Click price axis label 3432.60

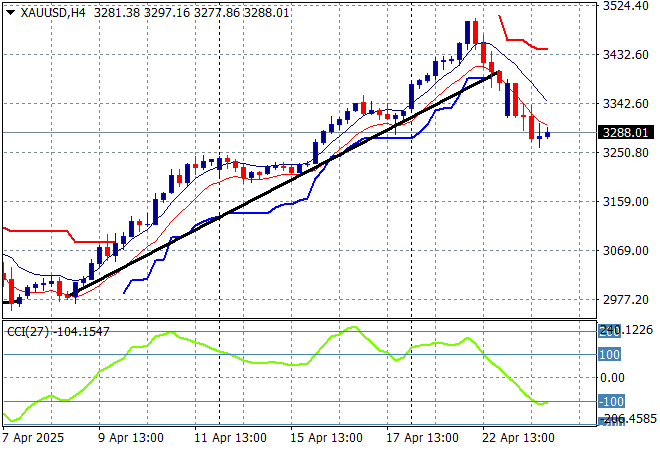point(625,55)
